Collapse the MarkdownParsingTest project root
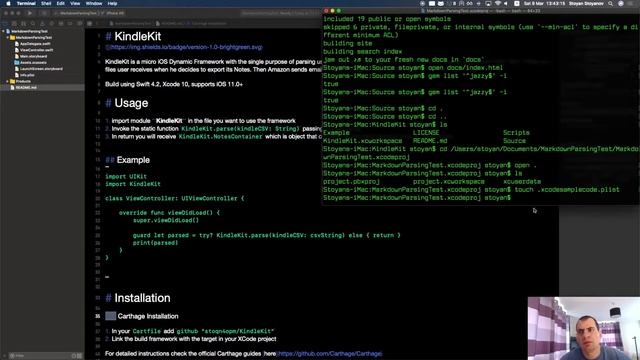640x360 pixels. [4, 31]
